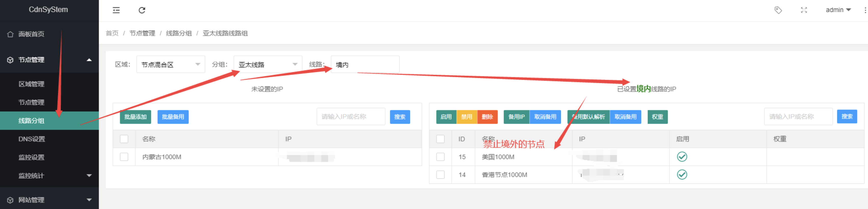Open the 区域 dropdown showing 节点混合区
Viewport: 868px width, 209px height.
[171, 64]
